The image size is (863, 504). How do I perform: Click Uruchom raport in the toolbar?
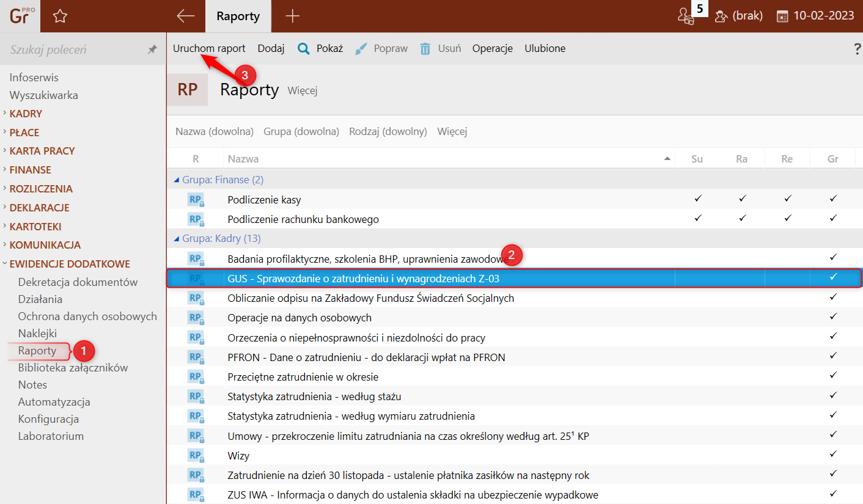pyautogui.click(x=209, y=48)
